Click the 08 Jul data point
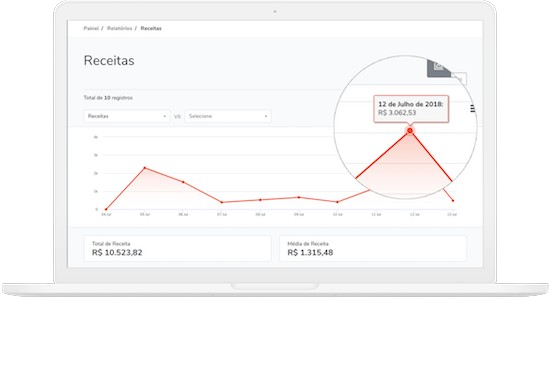The width and height of the screenshot is (554, 378). [x=260, y=200]
